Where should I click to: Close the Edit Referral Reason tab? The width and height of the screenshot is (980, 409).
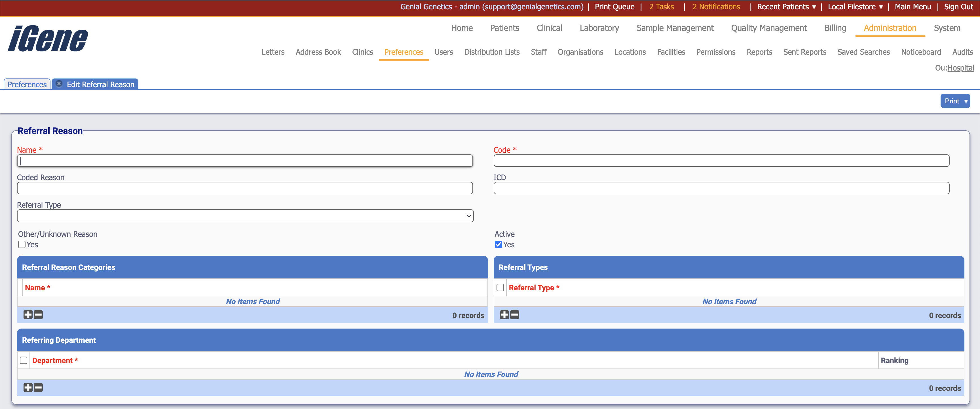(x=59, y=84)
